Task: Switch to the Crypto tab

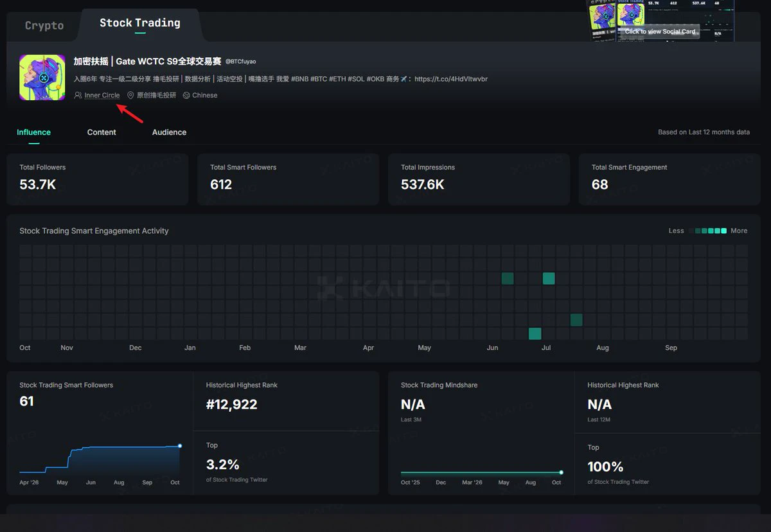Action: [x=44, y=26]
